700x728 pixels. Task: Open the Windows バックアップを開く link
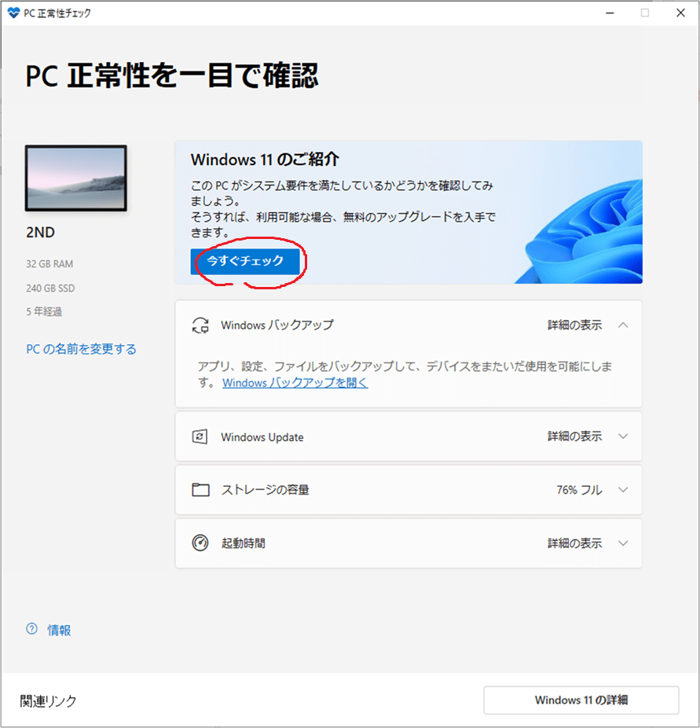(295, 383)
